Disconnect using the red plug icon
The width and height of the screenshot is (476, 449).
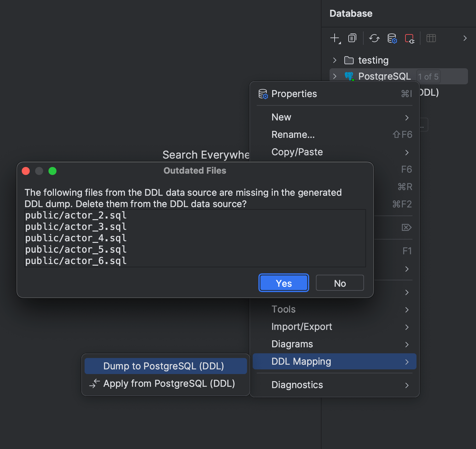point(409,38)
